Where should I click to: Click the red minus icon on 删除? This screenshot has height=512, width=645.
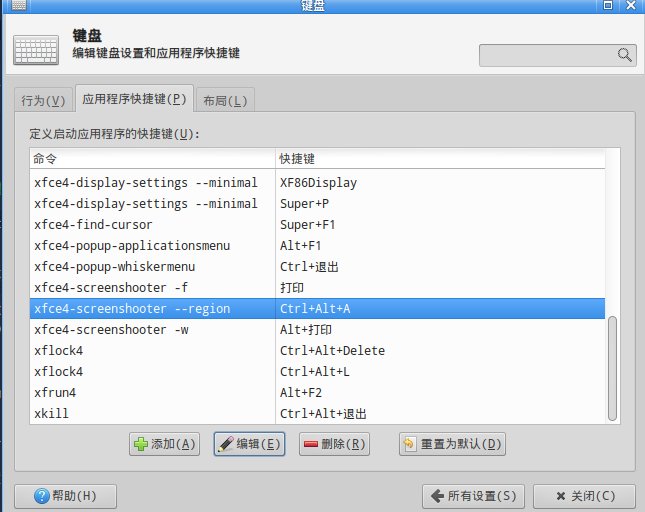tap(311, 444)
